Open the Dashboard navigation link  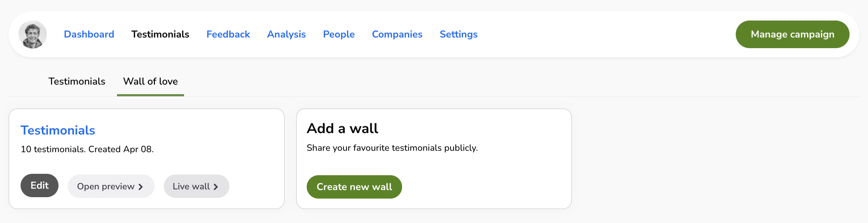click(x=89, y=34)
